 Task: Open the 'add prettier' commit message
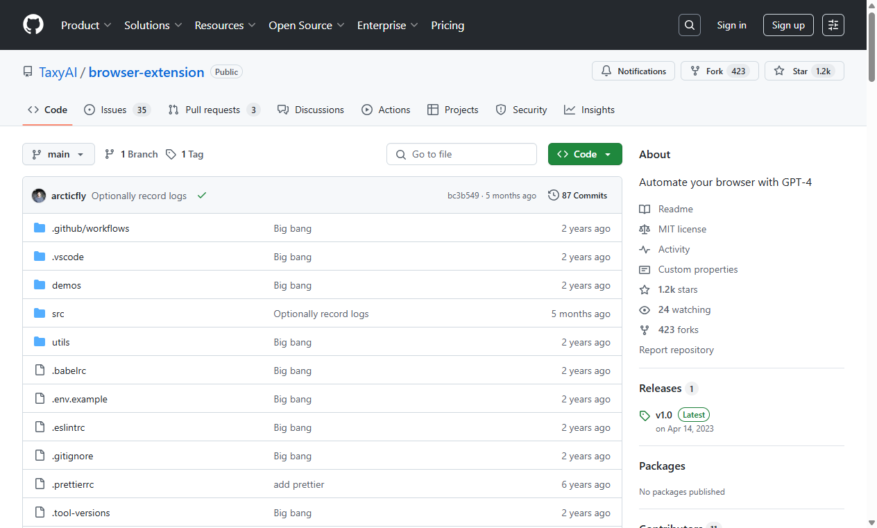pyautogui.click(x=299, y=484)
